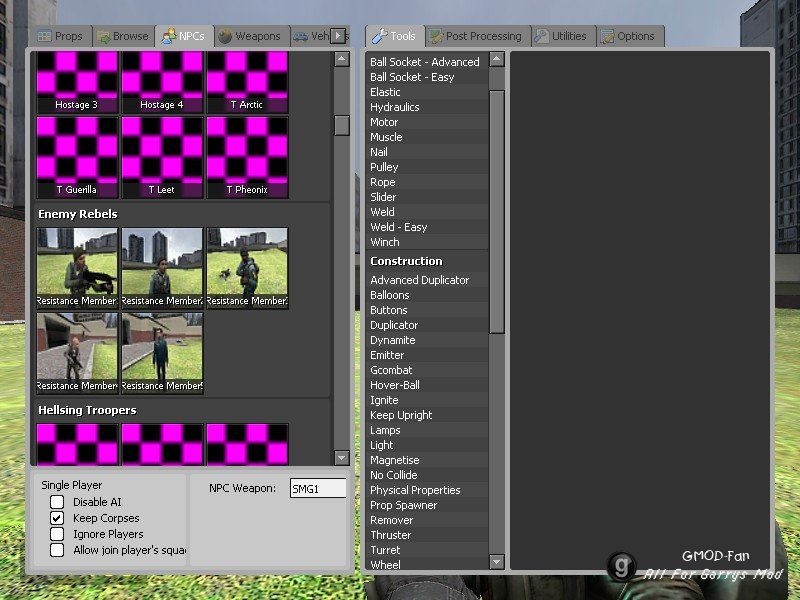Click the Props tab grid icon

(44, 36)
